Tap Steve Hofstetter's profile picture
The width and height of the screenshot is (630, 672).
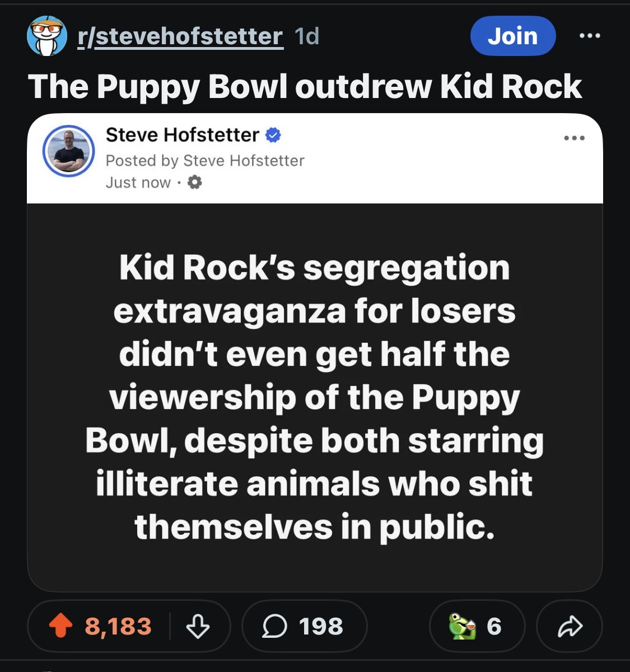(x=68, y=151)
